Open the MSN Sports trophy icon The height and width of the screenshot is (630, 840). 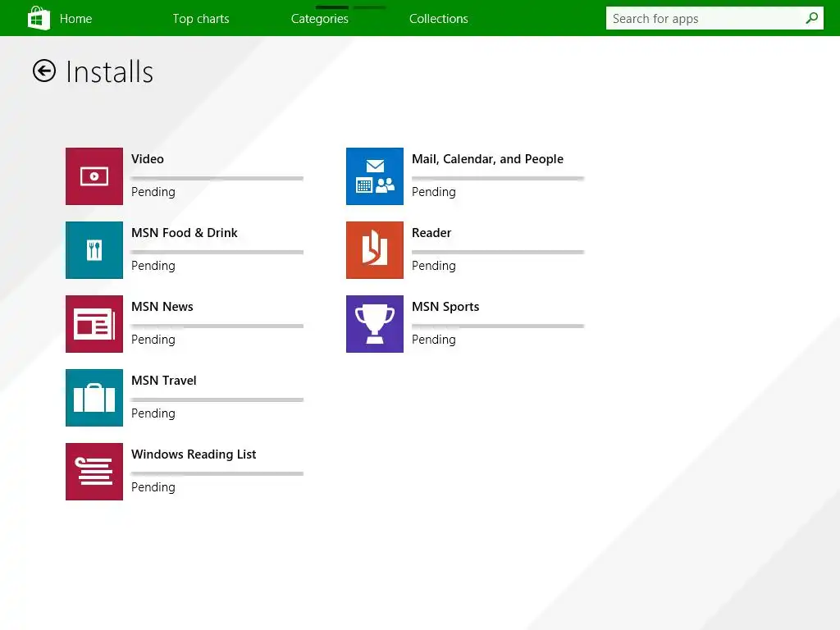point(374,324)
